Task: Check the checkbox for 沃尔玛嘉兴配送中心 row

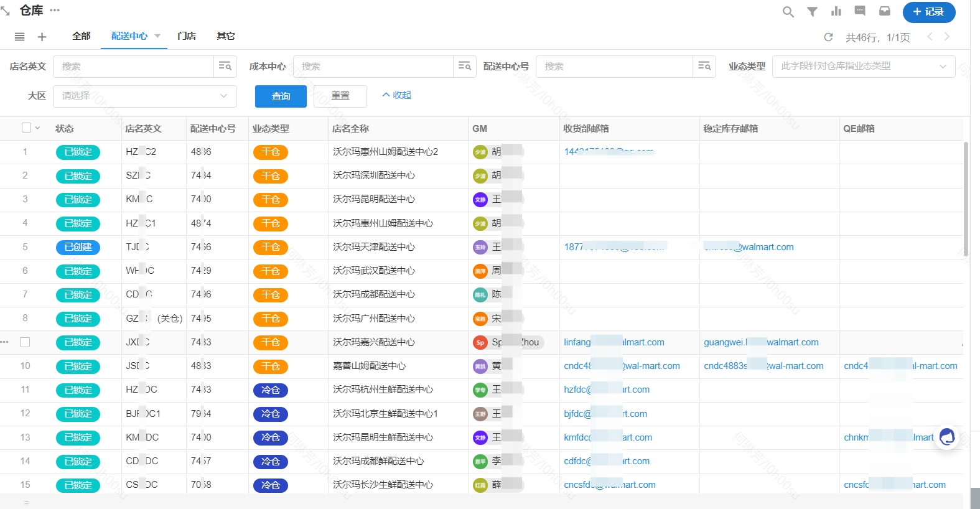Action: click(25, 342)
